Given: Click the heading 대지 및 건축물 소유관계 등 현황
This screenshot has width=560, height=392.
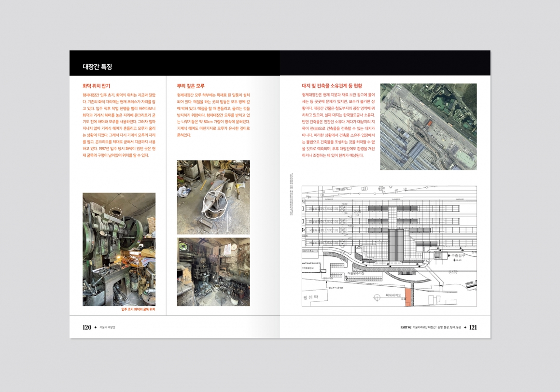Looking at the screenshot, I should pos(332,85).
